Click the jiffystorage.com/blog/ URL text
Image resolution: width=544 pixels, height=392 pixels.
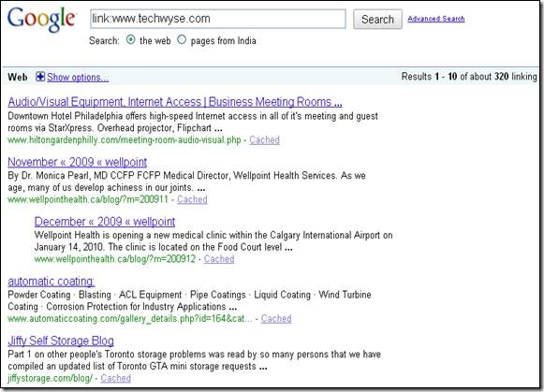point(50,378)
